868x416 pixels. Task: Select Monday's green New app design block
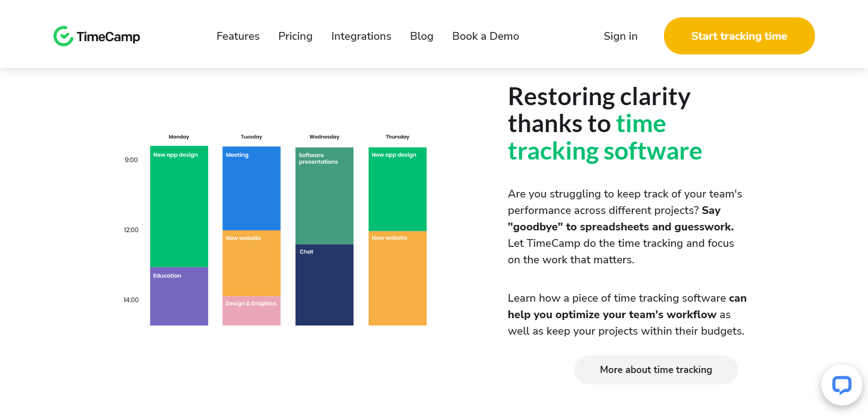[179, 207]
